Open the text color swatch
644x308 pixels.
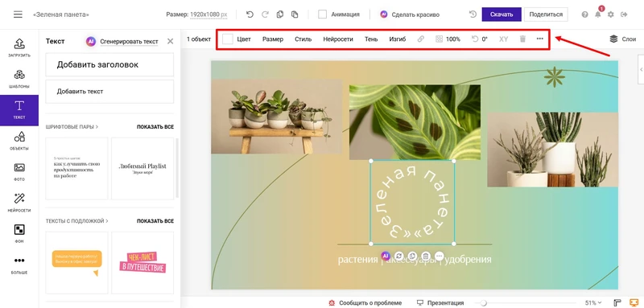click(228, 39)
